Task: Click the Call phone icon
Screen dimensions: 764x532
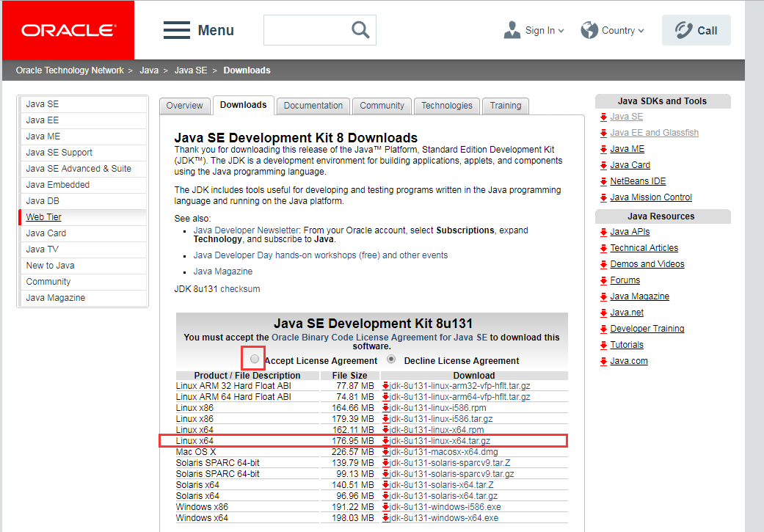Action: pyautogui.click(x=683, y=30)
